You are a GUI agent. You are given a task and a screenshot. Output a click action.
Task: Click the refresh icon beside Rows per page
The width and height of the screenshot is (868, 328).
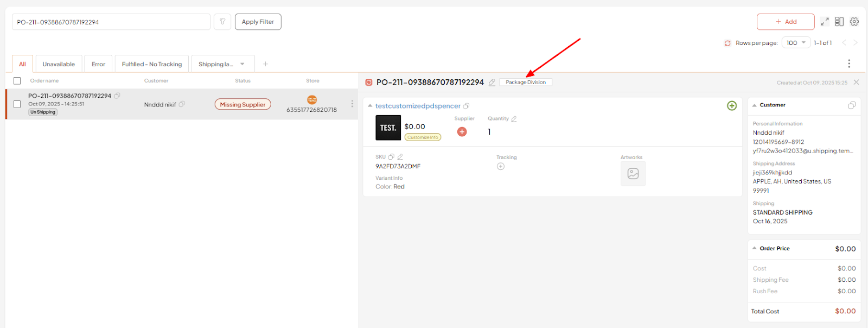727,43
